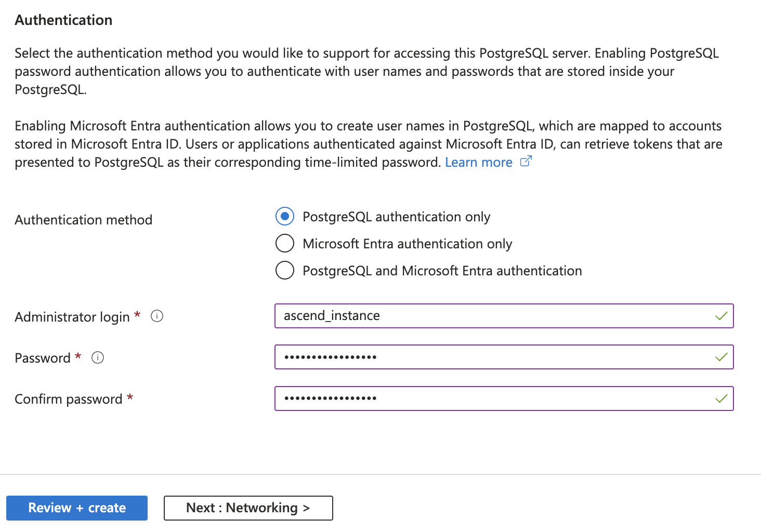Focus the Administrator login text field
761x532 pixels.
pyautogui.click(x=494, y=316)
